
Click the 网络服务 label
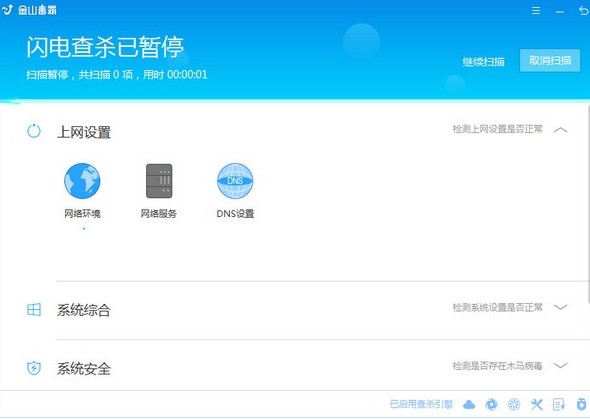coord(158,214)
